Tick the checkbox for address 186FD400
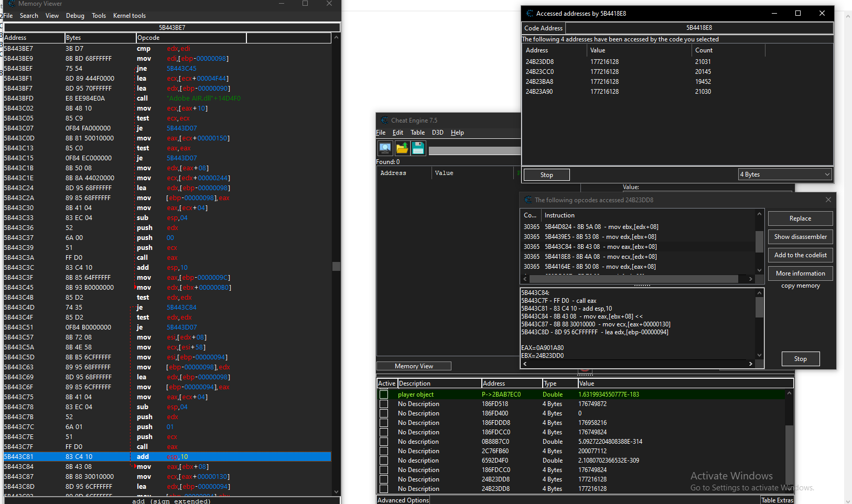 [384, 413]
